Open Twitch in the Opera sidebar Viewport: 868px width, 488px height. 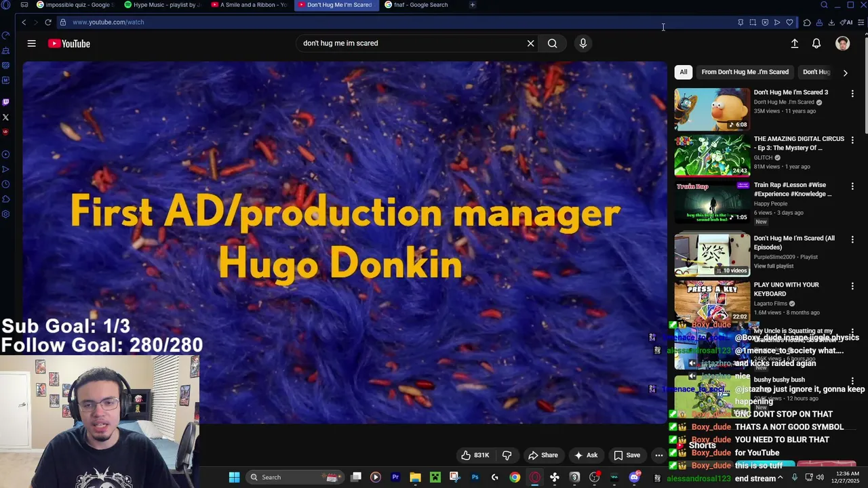coord(5,102)
